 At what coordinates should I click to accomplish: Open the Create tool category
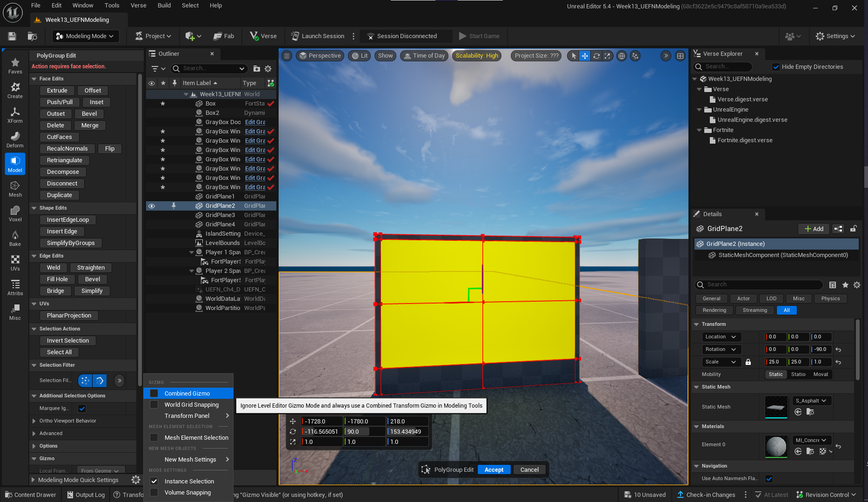(15, 90)
